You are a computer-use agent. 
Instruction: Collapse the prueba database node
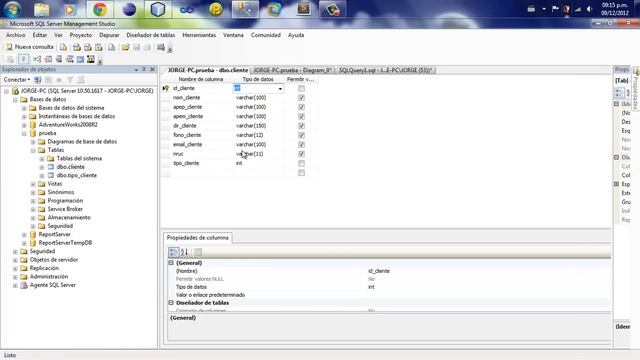coord(24,133)
